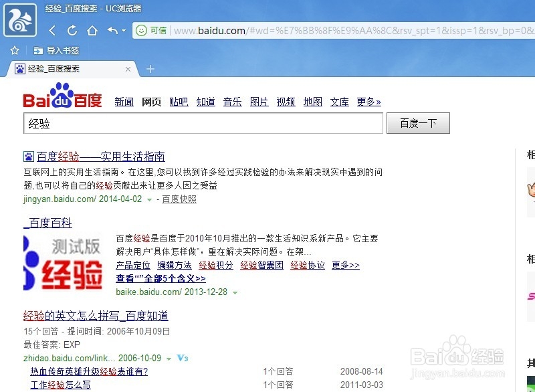Click the bookmark star icon

15,51
